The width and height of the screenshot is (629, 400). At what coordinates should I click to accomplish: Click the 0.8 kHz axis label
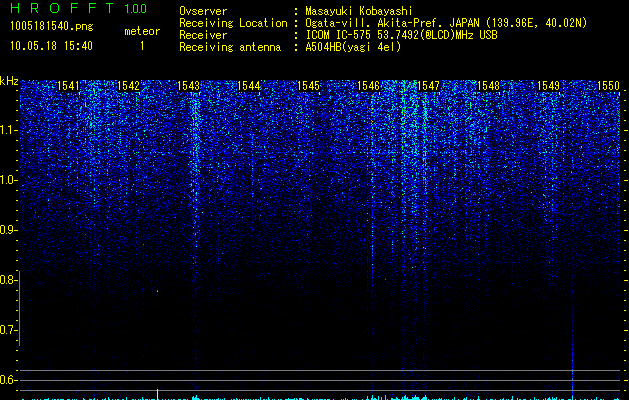(x=8, y=280)
